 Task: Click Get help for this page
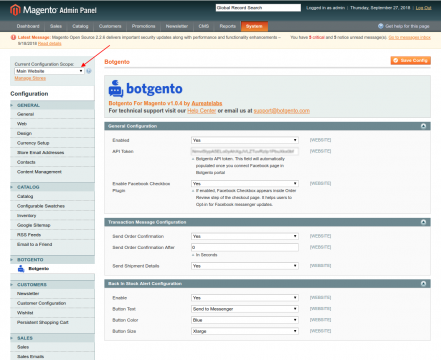[x=407, y=26]
